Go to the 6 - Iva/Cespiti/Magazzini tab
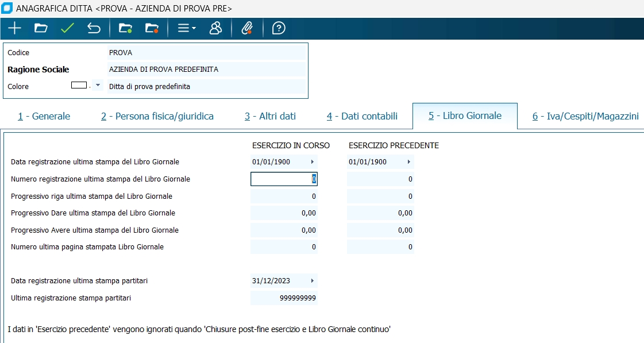644x343 pixels. (x=585, y=116)
